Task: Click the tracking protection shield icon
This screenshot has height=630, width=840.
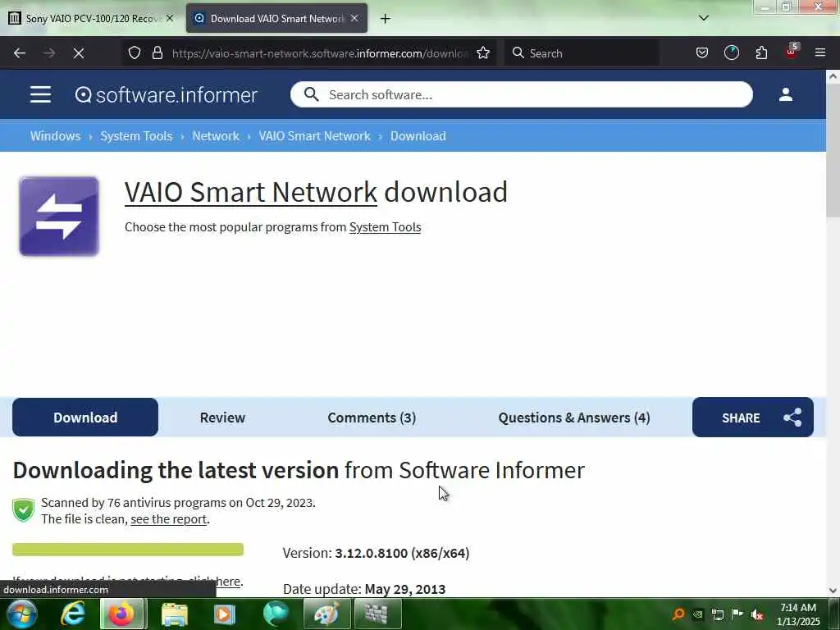Action: click(135, 53)
